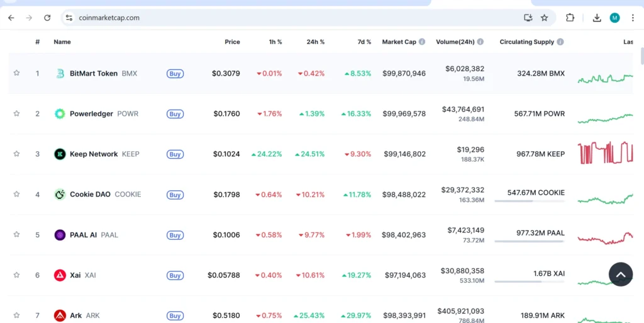Screen dimensions: 644x323
Task: Click Powerledger volume $43,764,691
Action: click(x=463, y=110)
